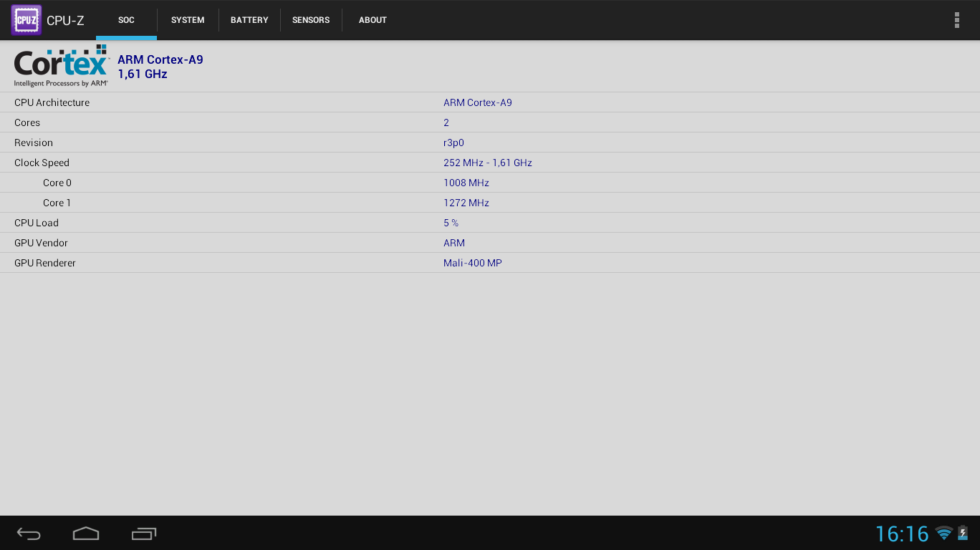Select the GPU Renderer row
This screenshot has width=980, height=550.
[x=490, y=263]
